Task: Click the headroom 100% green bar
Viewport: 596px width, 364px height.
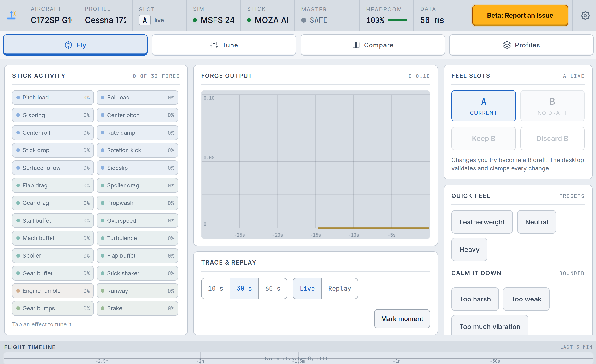Action: (397, 20)
